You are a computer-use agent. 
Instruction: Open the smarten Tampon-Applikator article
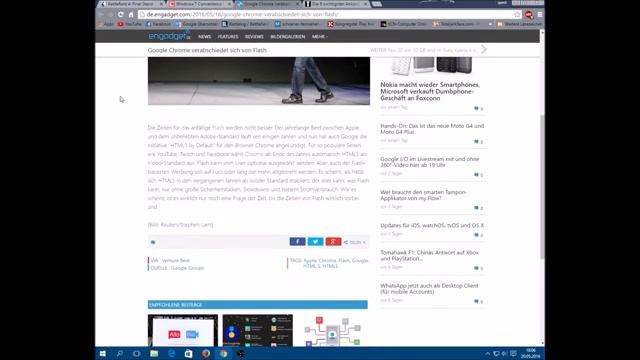pyautogui.click(x=423, y=195)
